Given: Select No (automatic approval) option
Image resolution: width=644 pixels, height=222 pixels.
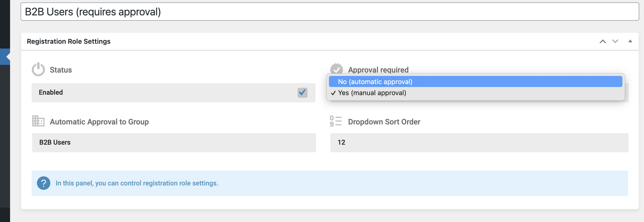Looking at the screenshot, I should (475, 82).
